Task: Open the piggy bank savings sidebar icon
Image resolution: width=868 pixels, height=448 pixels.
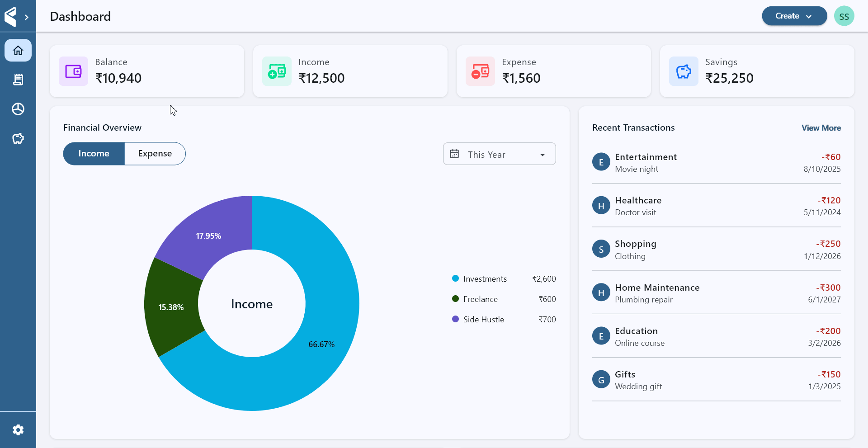Action: coord(18,138)
